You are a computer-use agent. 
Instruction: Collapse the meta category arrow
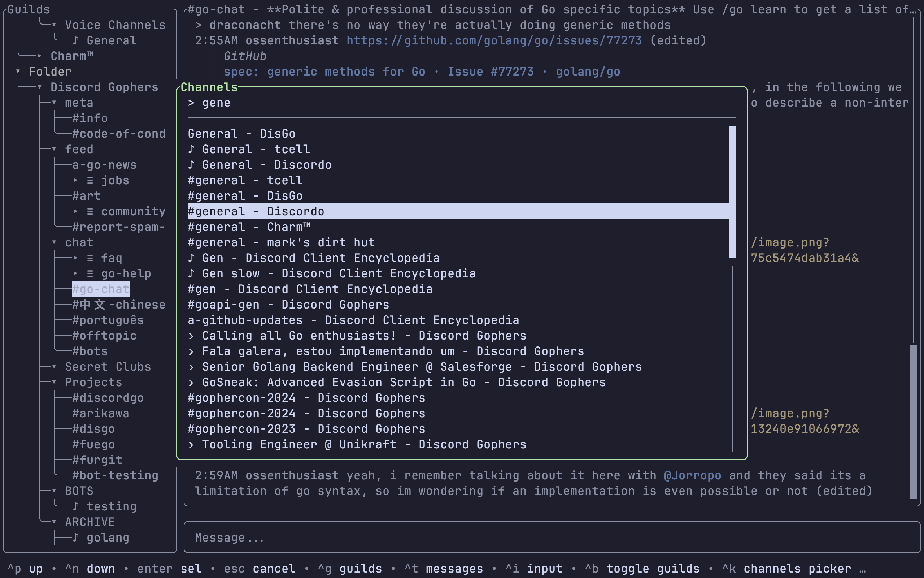pos(54,103)
